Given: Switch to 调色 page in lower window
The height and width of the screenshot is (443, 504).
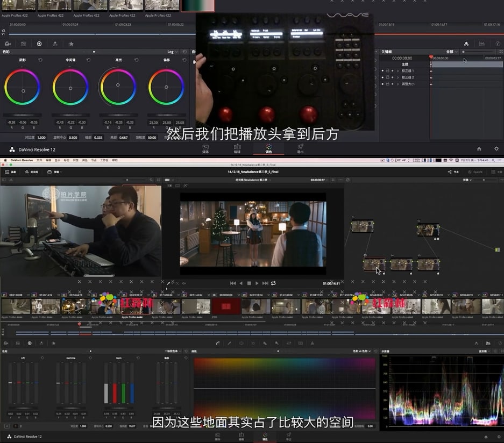Looking at the screenshot, I should (x=265, y=437).
